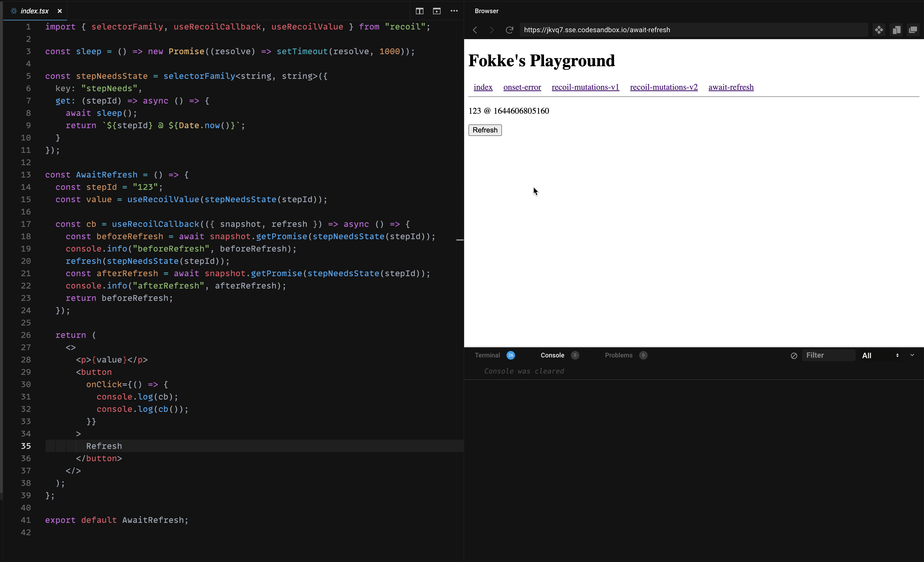
Task: Click 'return beforeRefresh;' on line 23
Action: point(119,298)
